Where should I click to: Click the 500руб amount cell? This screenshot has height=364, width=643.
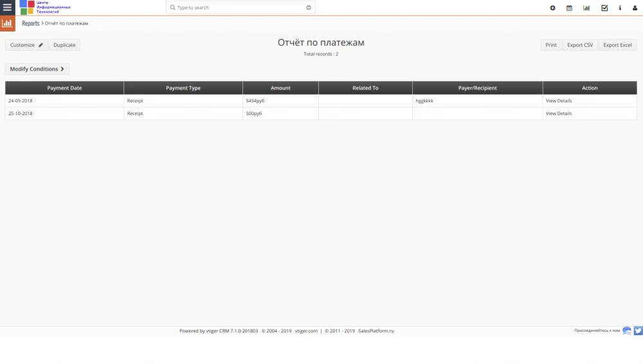pos(280,114)
